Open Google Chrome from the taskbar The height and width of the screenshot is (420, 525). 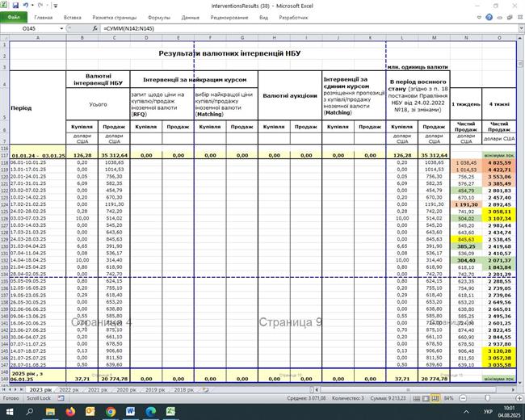(111, 412)
